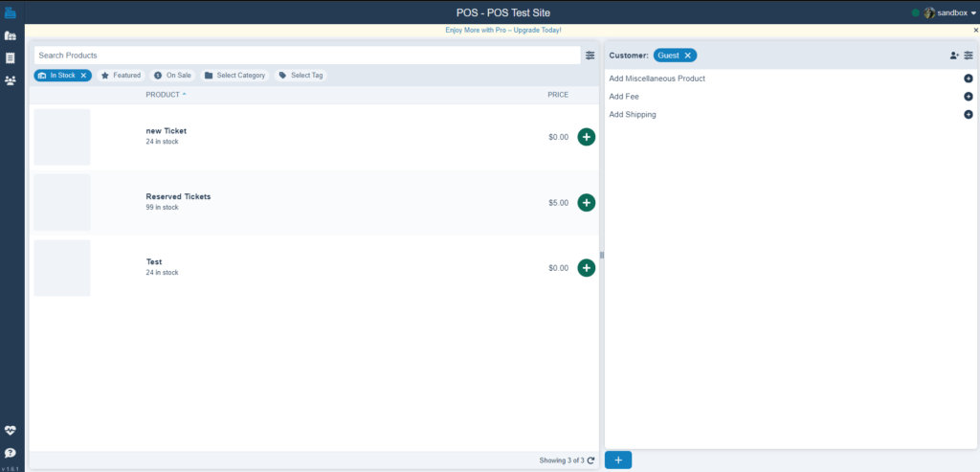980x472 pixels.
Task: Refresh the product list
Action: click(x=591, y=461)
